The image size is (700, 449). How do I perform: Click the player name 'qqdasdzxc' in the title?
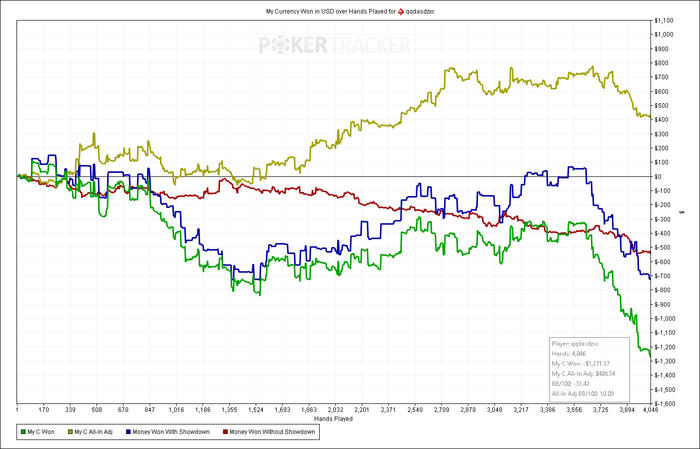click(x=420, y=12)
